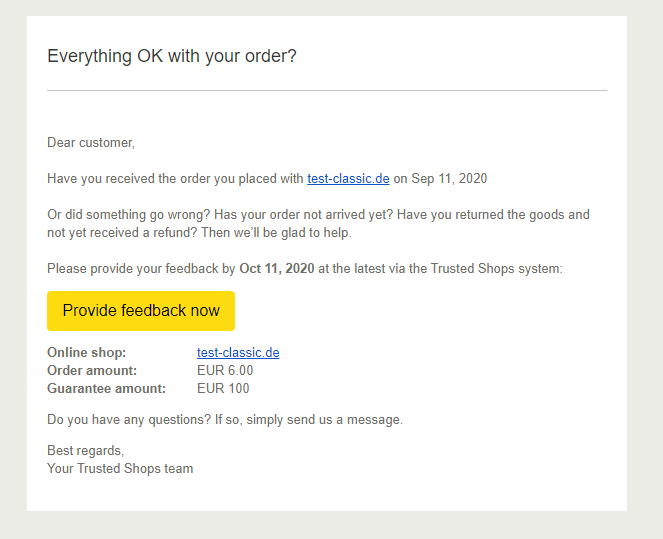The height and width of the screenshot is (539, 663).
Task: Click the Online shop label
Action: pyautogui.click(x=87, y=353)
